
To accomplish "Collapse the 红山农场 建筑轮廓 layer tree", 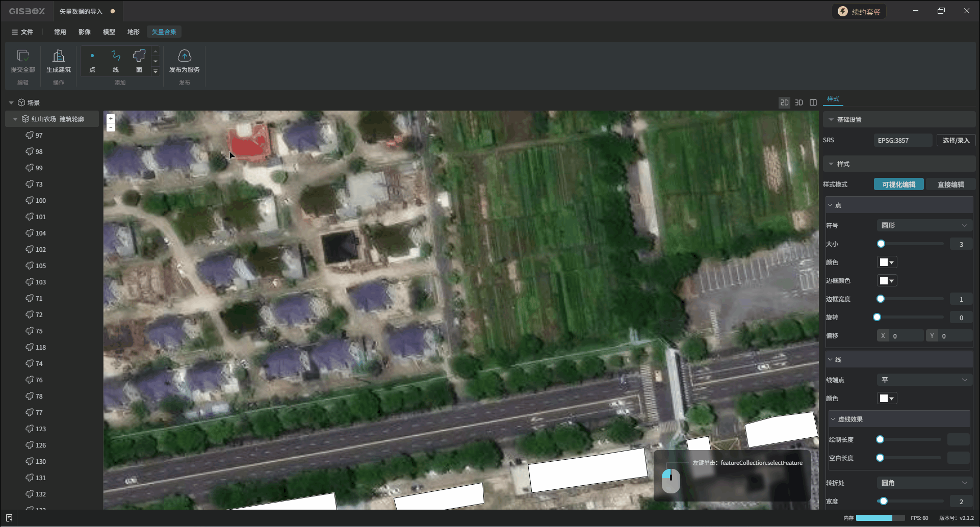I will [15, 119].
